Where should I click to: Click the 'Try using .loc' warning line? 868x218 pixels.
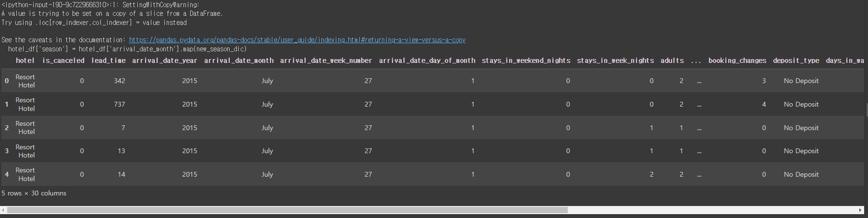click(x=94, y=23)
